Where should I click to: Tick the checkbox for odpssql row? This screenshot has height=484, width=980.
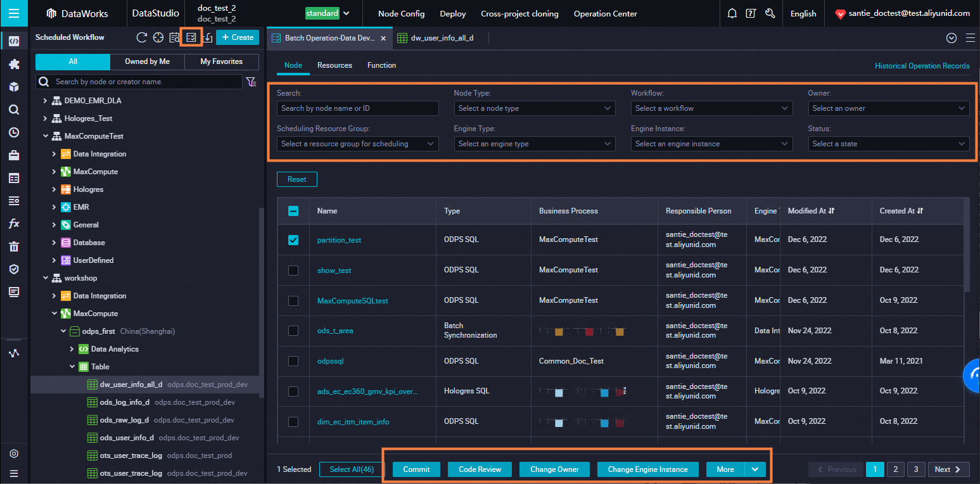tap(293, 361)
